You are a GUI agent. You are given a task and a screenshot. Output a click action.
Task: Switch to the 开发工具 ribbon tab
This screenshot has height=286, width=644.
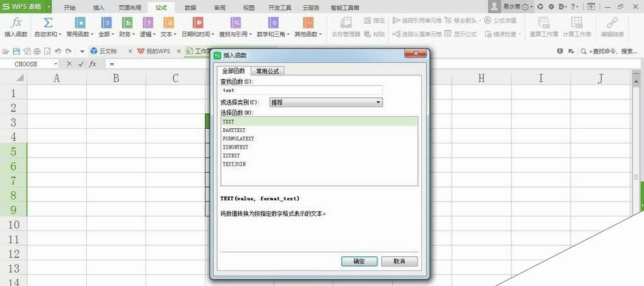[279, 7]
